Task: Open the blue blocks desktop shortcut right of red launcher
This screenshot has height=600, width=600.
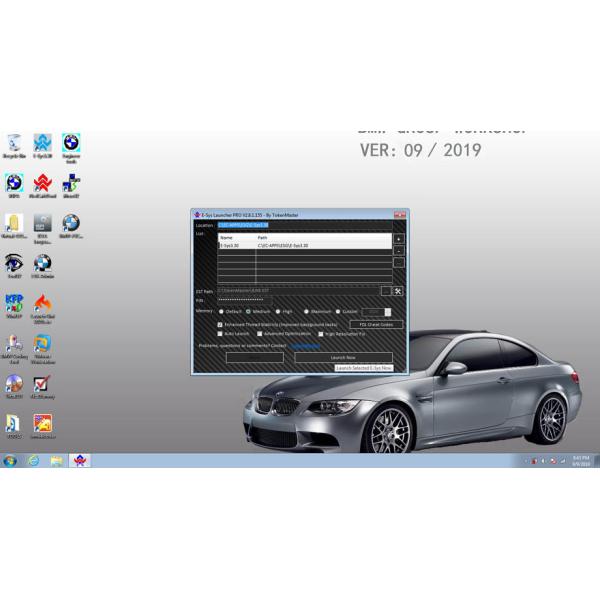Action: pyautogui.click(x=71, y=186)
